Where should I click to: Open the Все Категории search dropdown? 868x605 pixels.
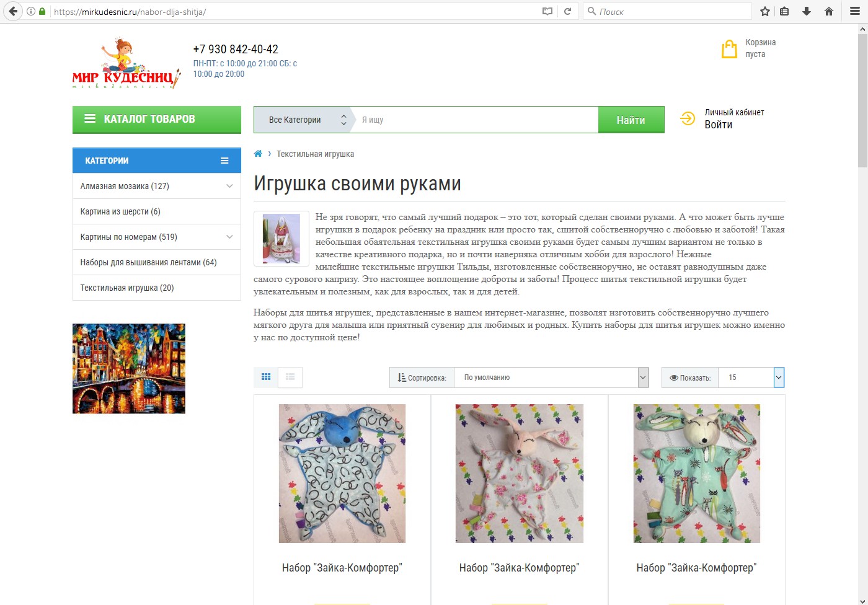point(304,120)
